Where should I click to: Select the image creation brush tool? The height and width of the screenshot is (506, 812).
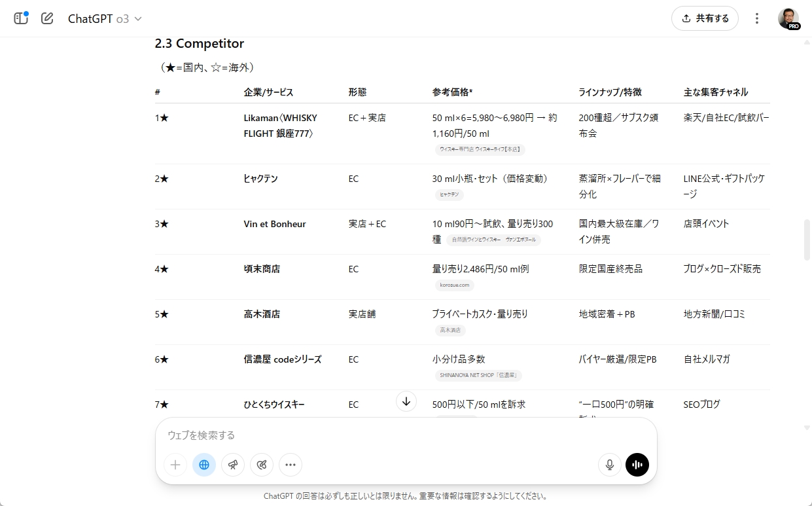click(262, 465)
